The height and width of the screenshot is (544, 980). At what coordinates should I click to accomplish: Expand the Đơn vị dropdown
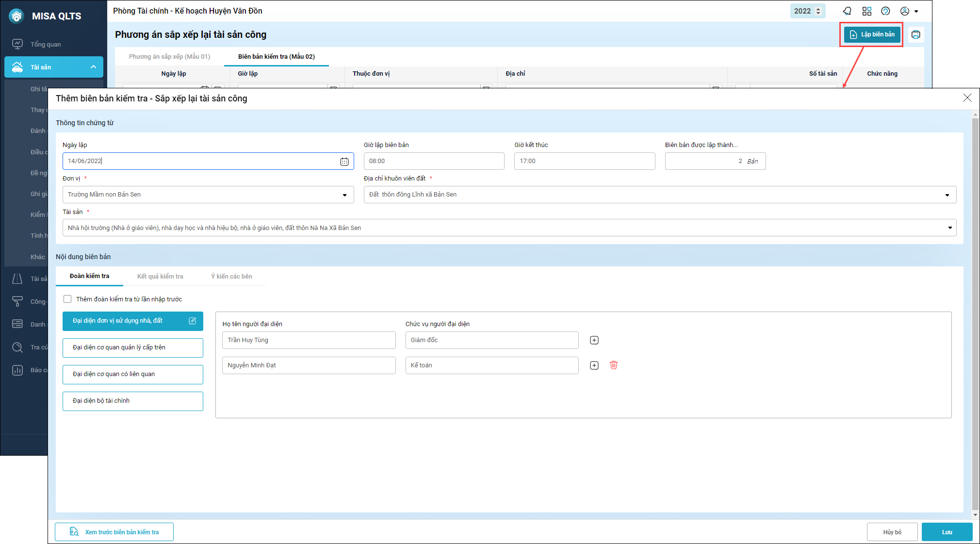pyautogui.click(x=344, y=195)
